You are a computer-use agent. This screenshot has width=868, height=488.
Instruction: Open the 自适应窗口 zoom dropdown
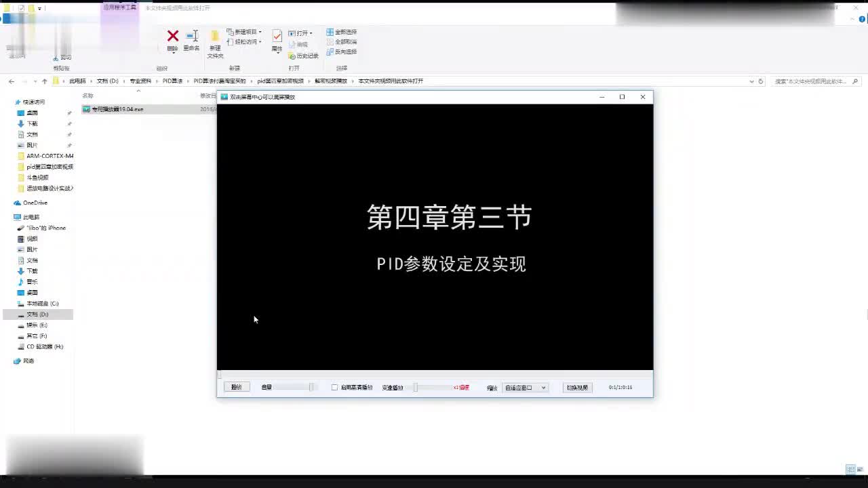coord(525,388)
